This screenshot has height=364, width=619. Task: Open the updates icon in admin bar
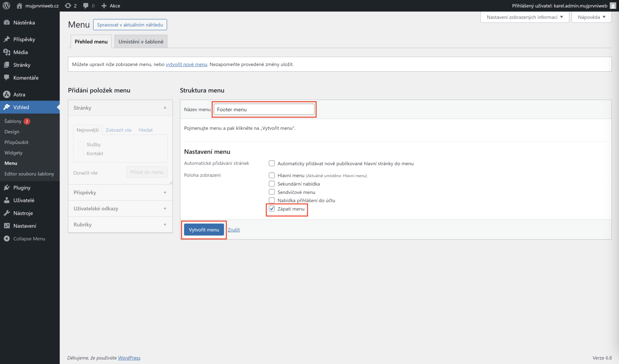[68, 6]
